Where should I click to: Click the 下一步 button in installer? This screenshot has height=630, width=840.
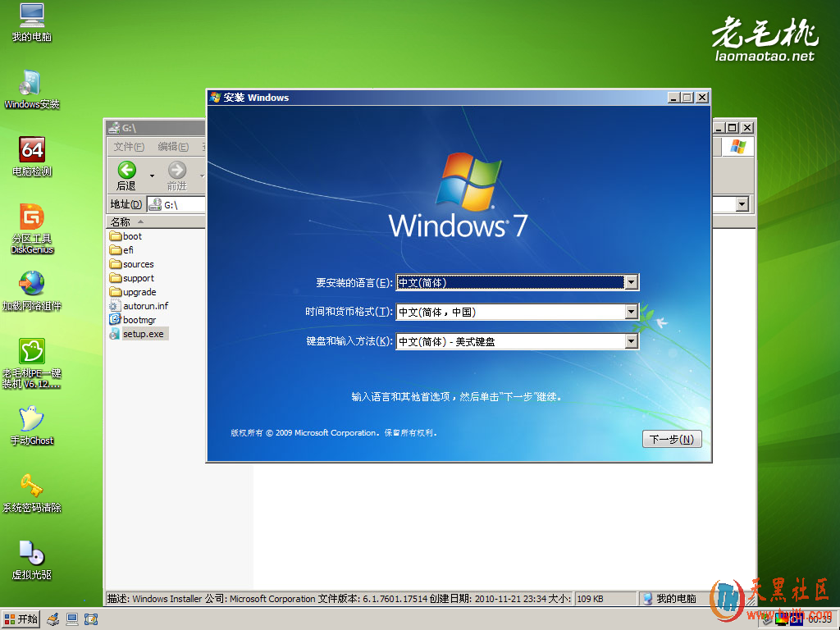[672, 440]
